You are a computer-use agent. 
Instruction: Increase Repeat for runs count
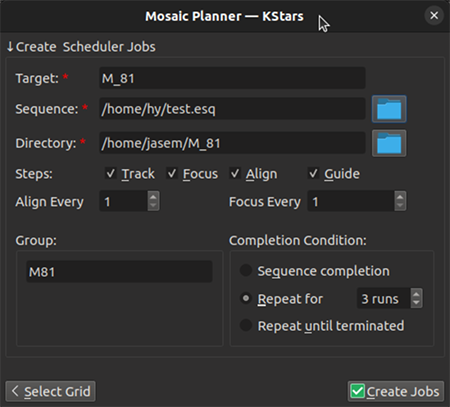click(416, 294)
